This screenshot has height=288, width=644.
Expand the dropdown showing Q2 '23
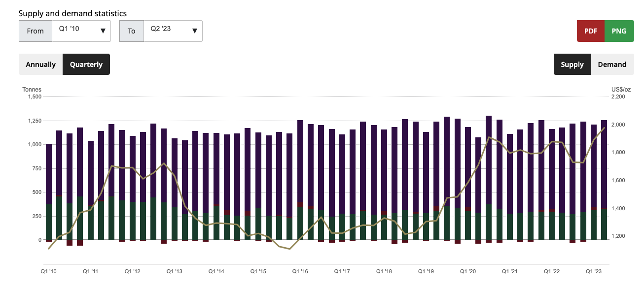tap(173, 31)
